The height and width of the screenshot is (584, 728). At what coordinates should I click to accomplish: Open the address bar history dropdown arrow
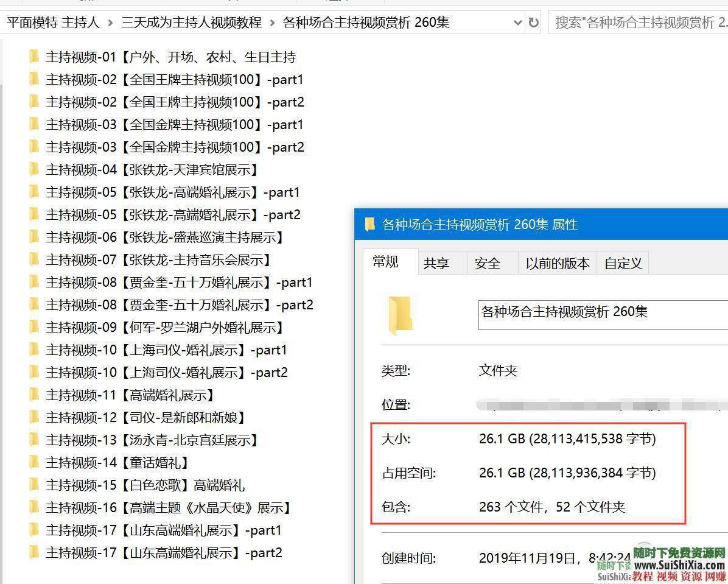point(517,21)
